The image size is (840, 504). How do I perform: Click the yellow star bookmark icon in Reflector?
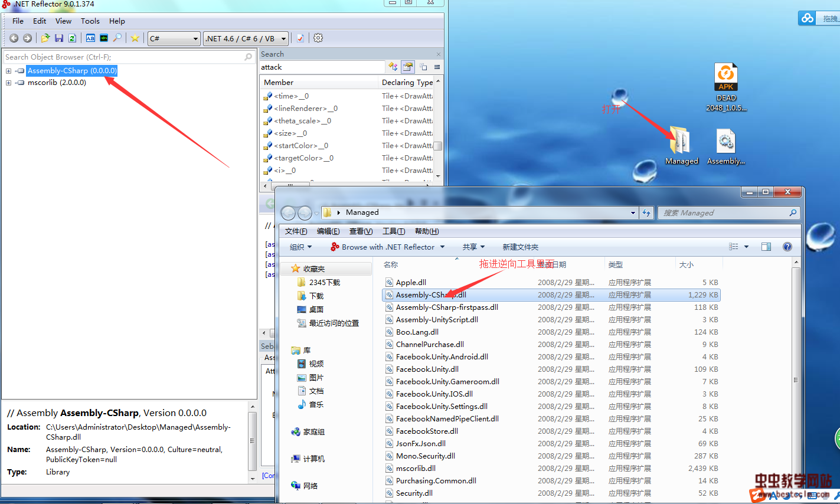135,38
